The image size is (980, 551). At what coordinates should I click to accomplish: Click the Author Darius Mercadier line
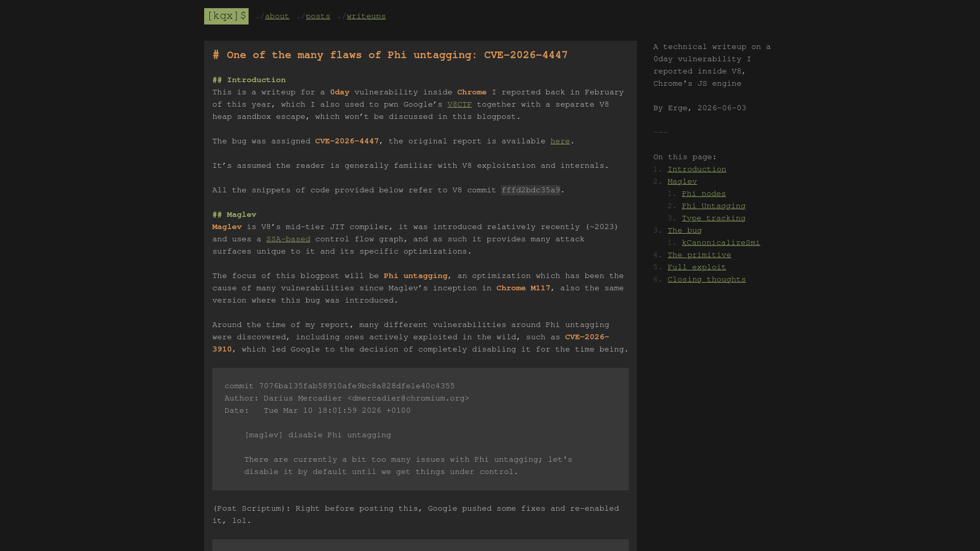point(347,398)
